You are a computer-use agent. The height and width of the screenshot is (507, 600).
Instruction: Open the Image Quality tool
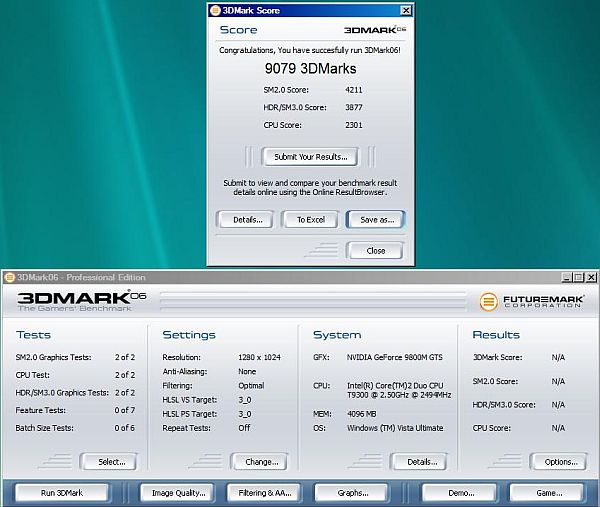click(x=178, y=493)
